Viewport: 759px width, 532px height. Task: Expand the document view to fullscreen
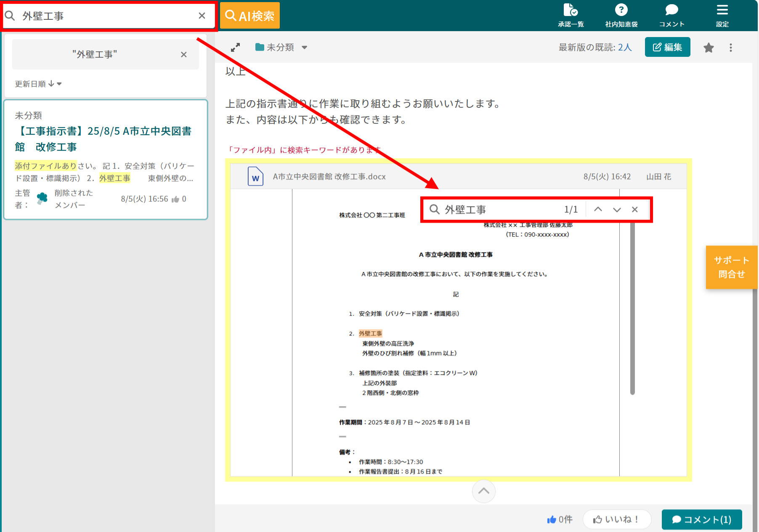click(235, 47)
